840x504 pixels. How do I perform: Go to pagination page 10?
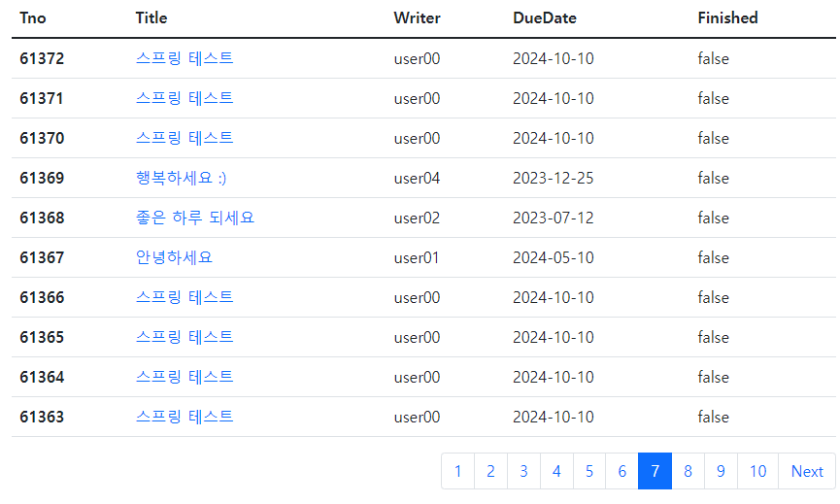[757, 471]
